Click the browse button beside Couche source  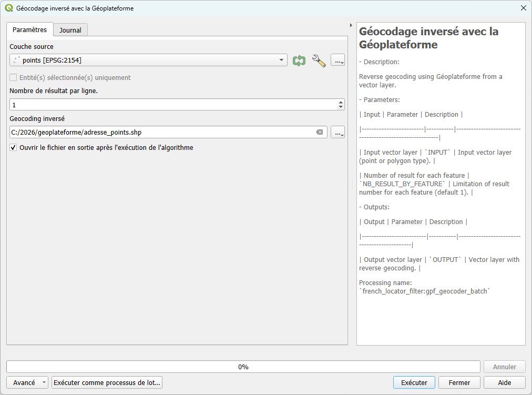click(x=337, y=60)
